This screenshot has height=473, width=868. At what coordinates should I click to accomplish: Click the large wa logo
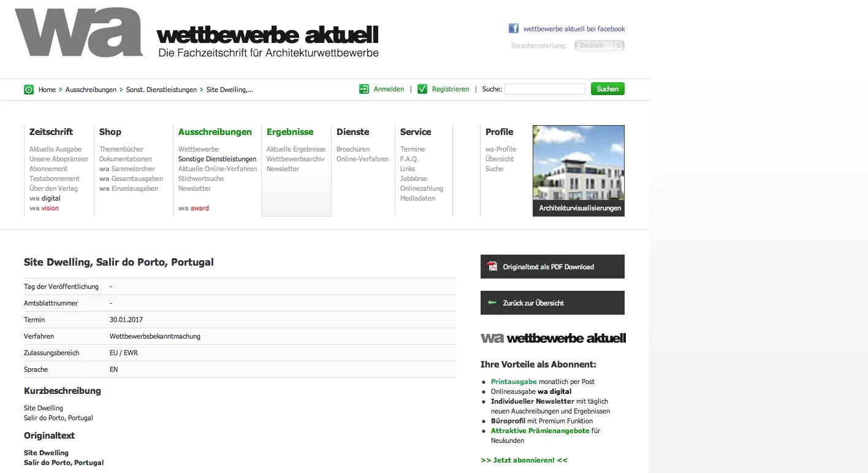tap(78, 33)
